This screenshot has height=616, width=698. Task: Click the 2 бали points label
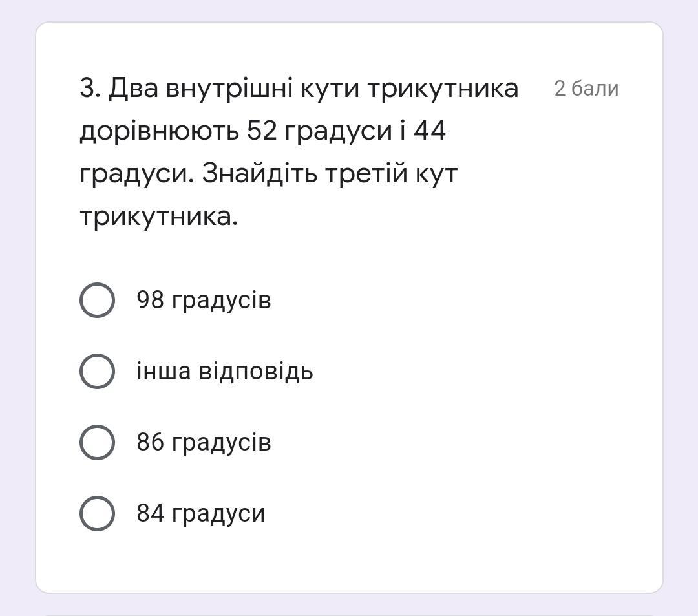(586, 89)
